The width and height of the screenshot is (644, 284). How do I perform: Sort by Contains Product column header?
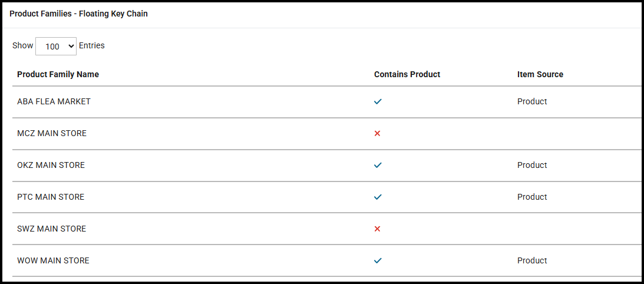pyautogui.click(x=407, y=74)
